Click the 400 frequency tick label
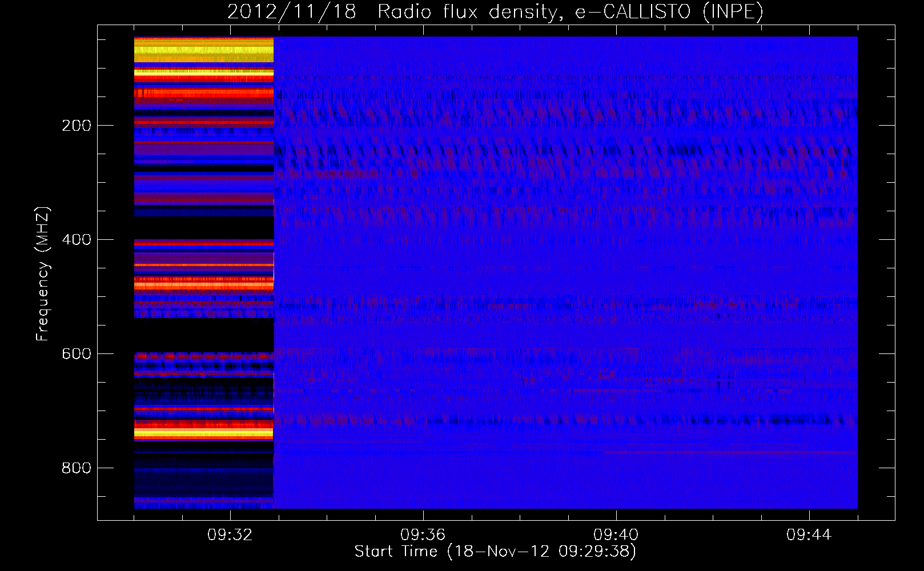Image resolution: width=924 pixels, height=571 pixels. (x=77, y=240)
